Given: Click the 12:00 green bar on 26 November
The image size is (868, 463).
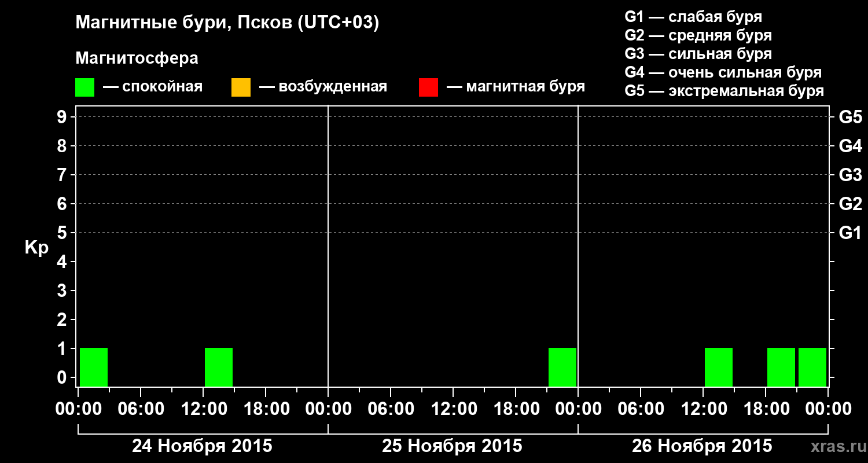Looking at the screenshot, I should point(719,367).
